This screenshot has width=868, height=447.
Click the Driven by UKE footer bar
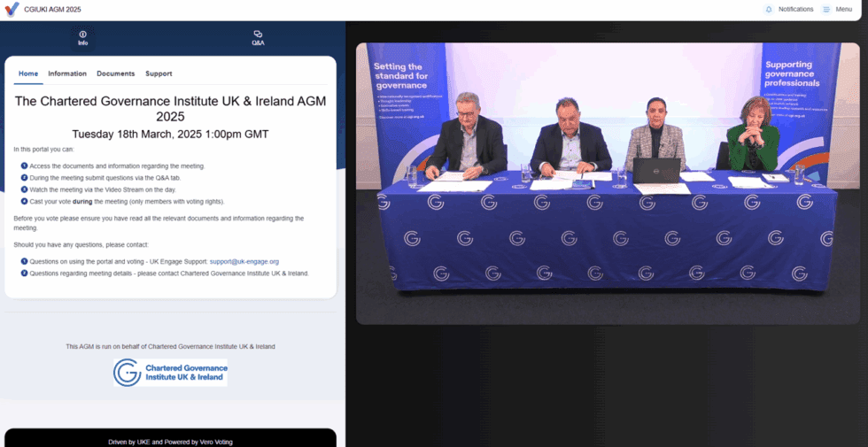[170, 441]
